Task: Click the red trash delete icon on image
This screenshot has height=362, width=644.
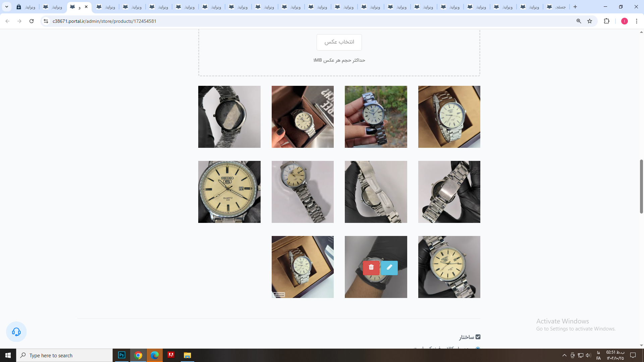Action: coord(371,267)
